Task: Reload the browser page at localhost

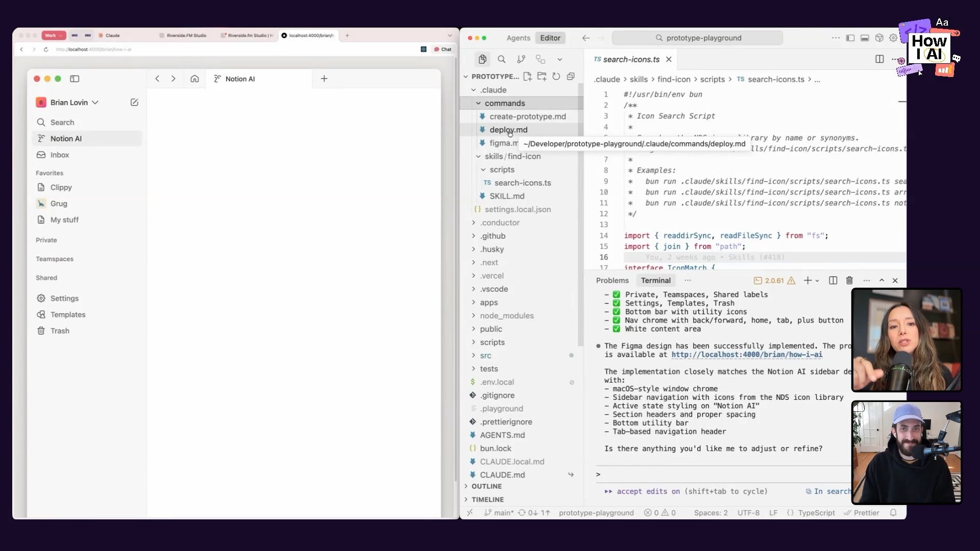Action: [46, 49]
